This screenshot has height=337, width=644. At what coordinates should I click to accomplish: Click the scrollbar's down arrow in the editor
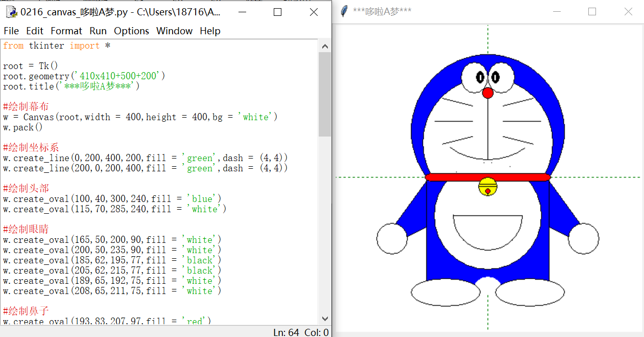(325, 318)
